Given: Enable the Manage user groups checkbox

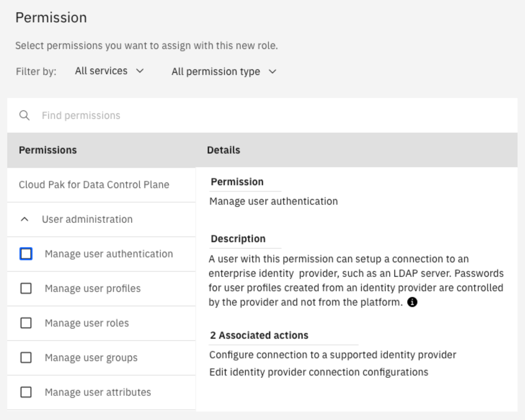Looking at the screenshot, I should tap(26, 358).
